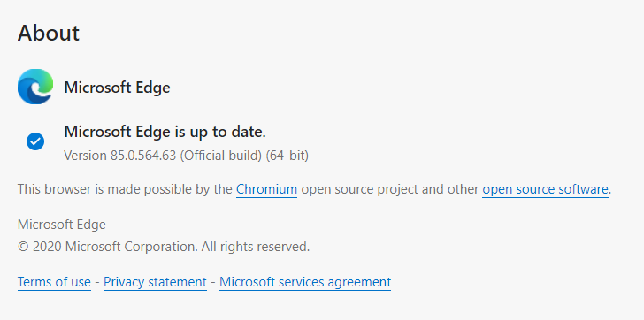
Task: Click the bold Microsoft Edge title beside logo
Action: tap(117, 88)
